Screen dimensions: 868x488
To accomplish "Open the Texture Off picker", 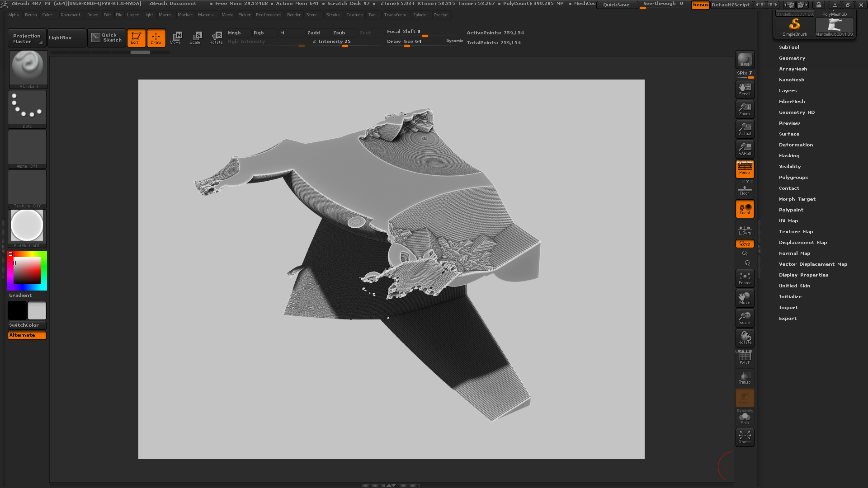I will pyautogui.click(x=27, y=189).
